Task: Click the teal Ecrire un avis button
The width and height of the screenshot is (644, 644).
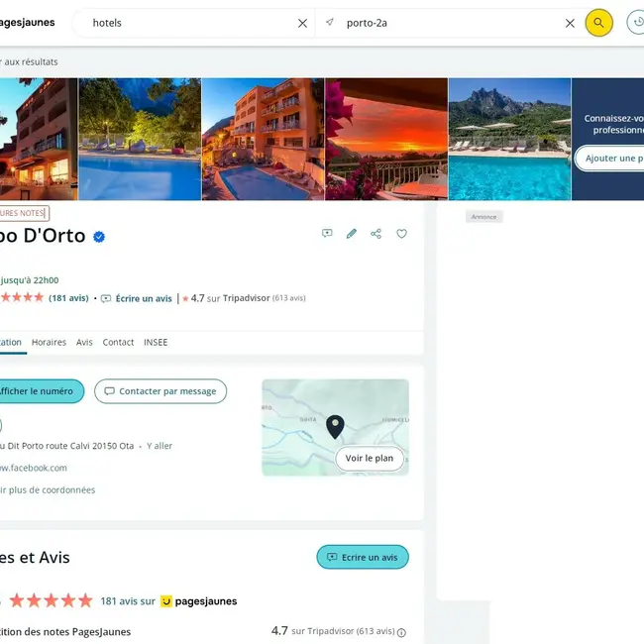Action: [x=363, y=558]
